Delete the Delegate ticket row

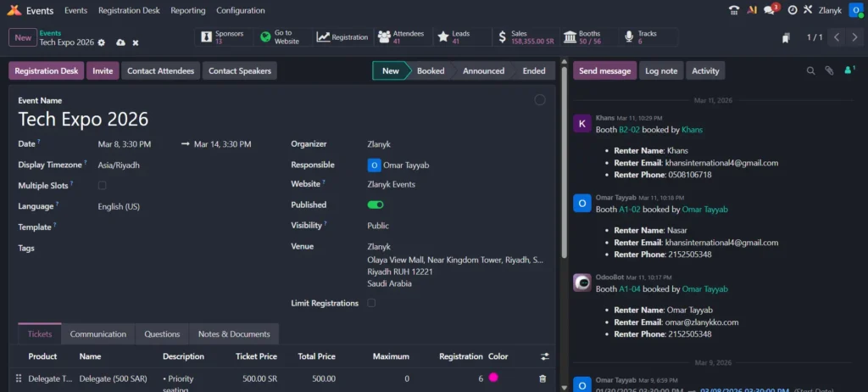tap(542, 378)
